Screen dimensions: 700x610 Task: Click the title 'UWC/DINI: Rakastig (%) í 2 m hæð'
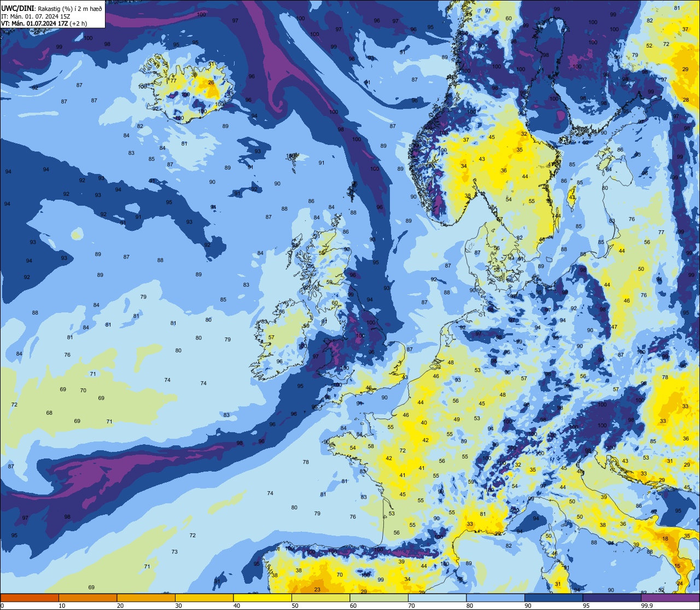pos(51,9)
